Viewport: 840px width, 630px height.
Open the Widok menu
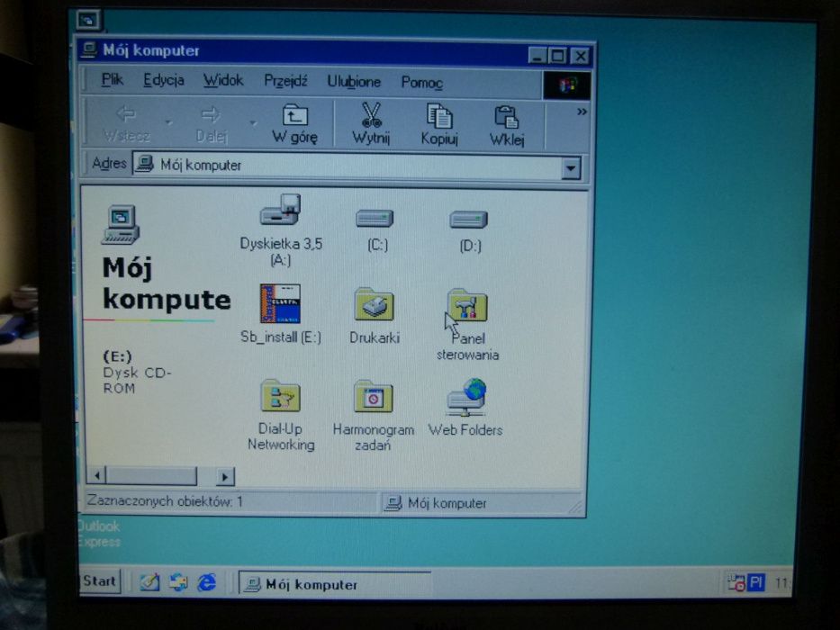pyautogui.click(x=223, y=81)
